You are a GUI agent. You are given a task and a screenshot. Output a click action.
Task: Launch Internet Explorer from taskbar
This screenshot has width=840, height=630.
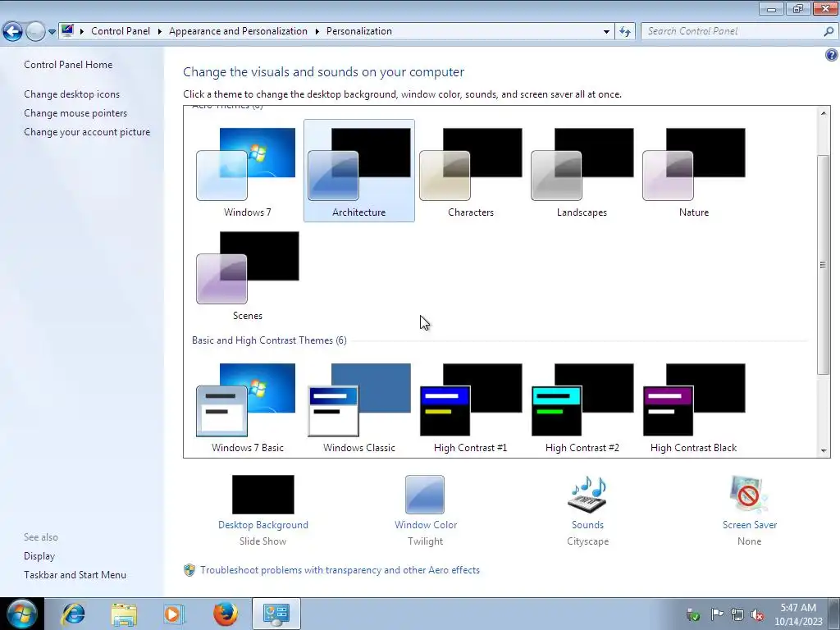(x=72, y=614)
